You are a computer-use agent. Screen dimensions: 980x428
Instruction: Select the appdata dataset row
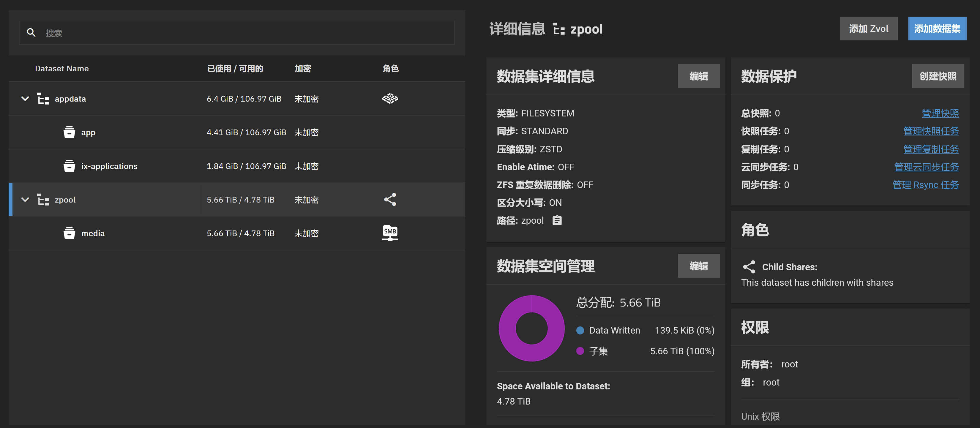coord(237,99)
